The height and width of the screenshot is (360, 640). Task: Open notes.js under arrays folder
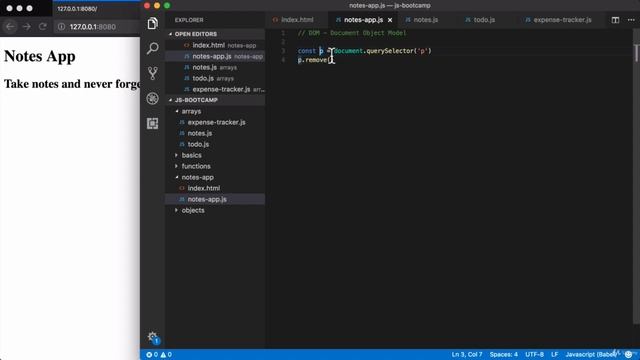[215, 133]
